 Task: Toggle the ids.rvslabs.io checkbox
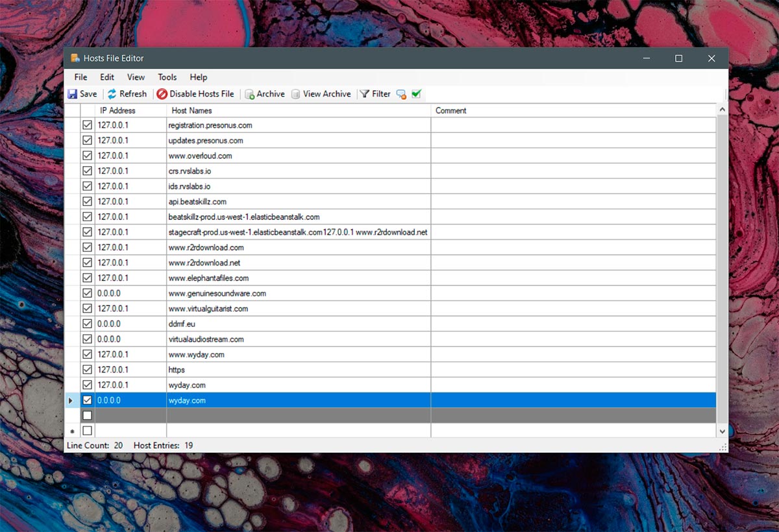click(x=87, y=186)
